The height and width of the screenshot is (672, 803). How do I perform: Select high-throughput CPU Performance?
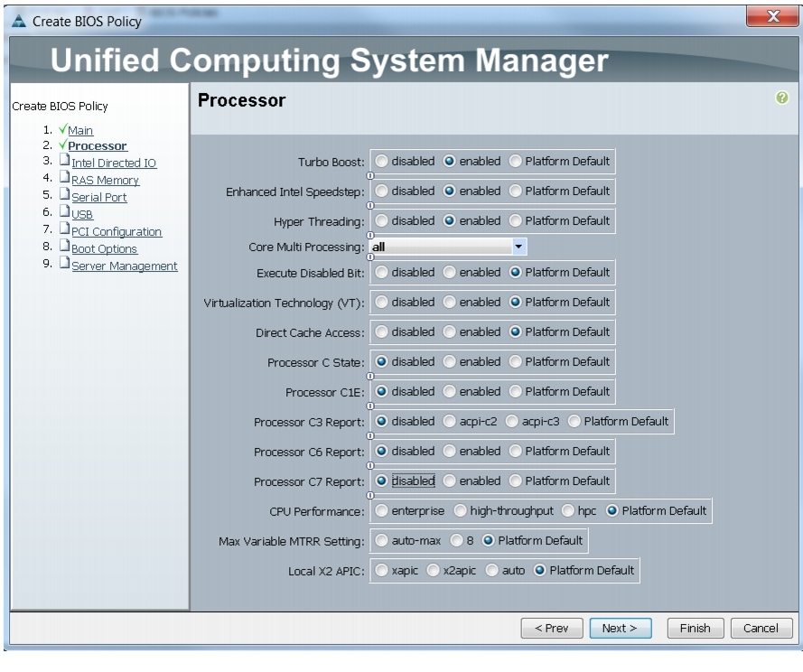(x=460, y=510)
